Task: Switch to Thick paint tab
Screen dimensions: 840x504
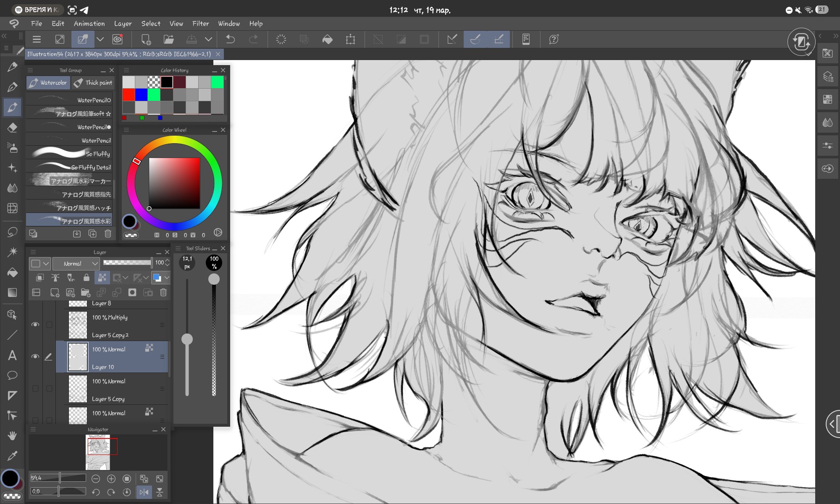Action: point(93,83)
